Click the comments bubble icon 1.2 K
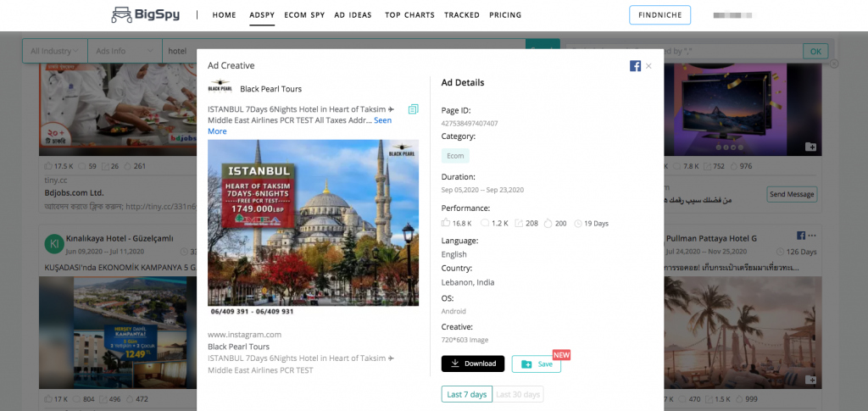 [x=484, y=224]
